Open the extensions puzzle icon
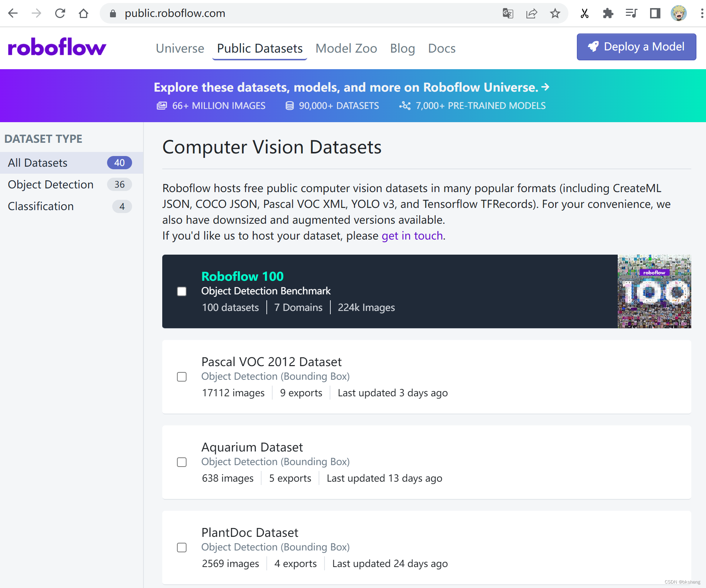706x588 pixels. tap(608, 14)
